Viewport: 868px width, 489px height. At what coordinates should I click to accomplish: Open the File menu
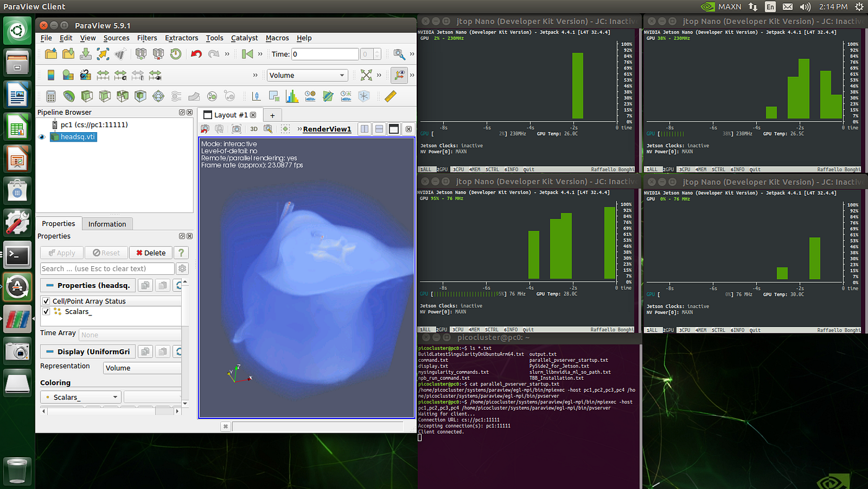[x=46, y=38]
